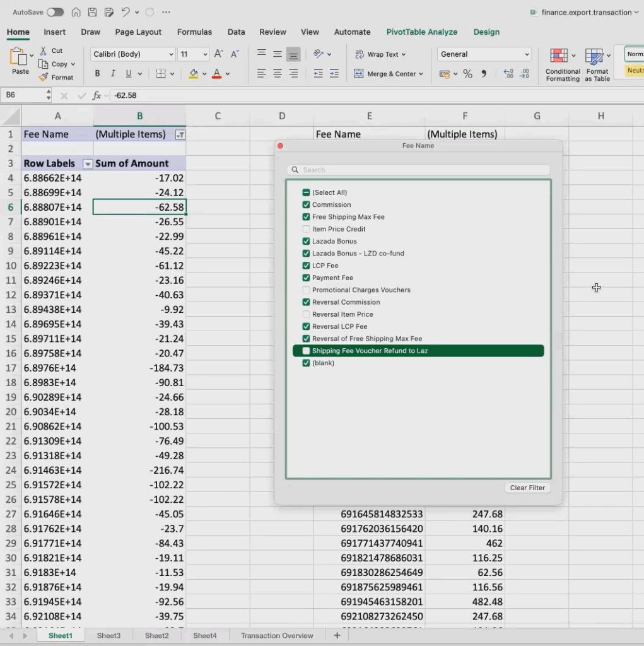Open the Row Labels filter dropdown
Viewport: 644px width, 646px height.
88,164
